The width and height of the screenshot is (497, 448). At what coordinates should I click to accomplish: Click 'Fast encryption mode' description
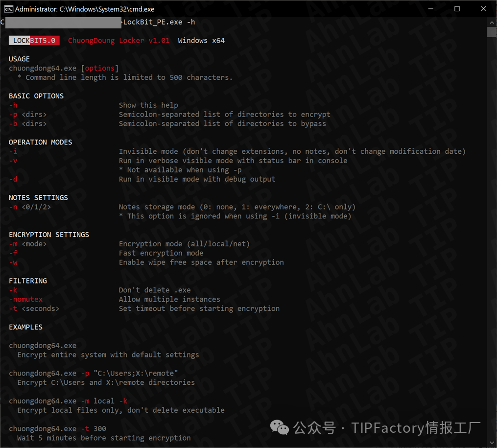(161, 253)
